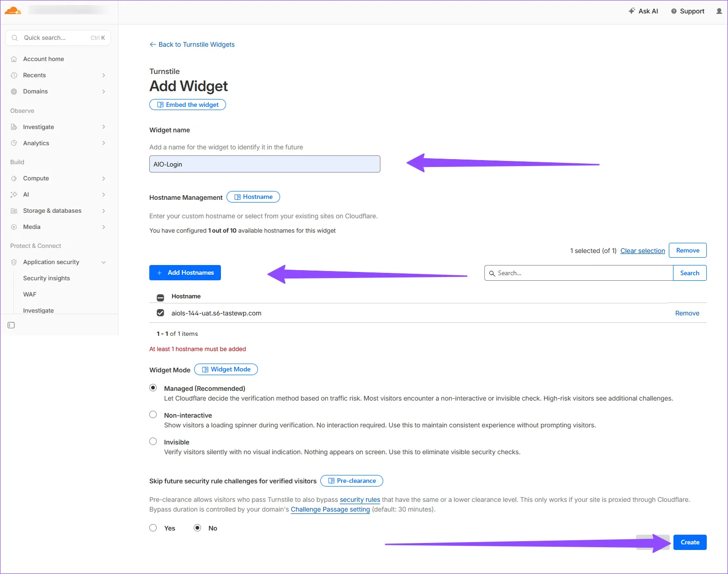
Task: Select the Non-interactive radio button
Action: (x=153, y=414)
